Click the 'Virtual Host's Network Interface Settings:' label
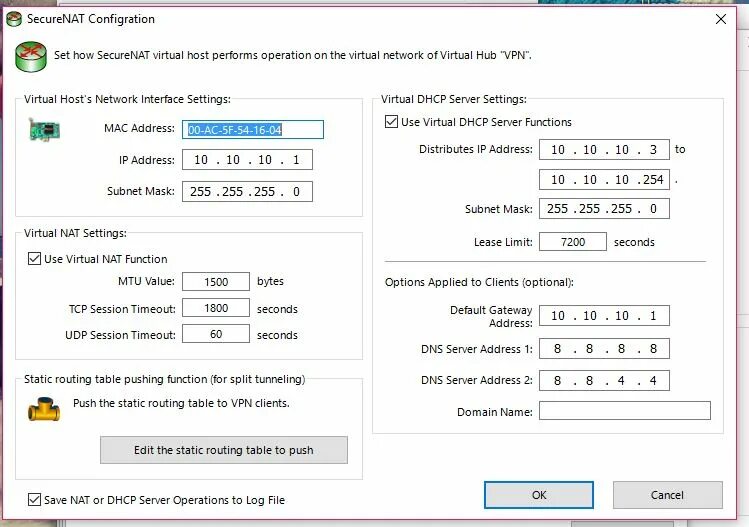The height and width of the screenshot is (527, 749). (127, 99)
